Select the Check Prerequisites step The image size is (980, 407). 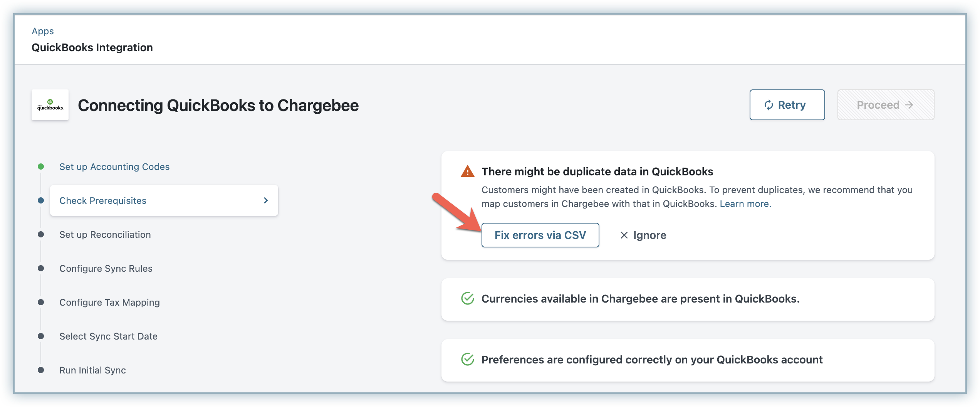point(103,201)
